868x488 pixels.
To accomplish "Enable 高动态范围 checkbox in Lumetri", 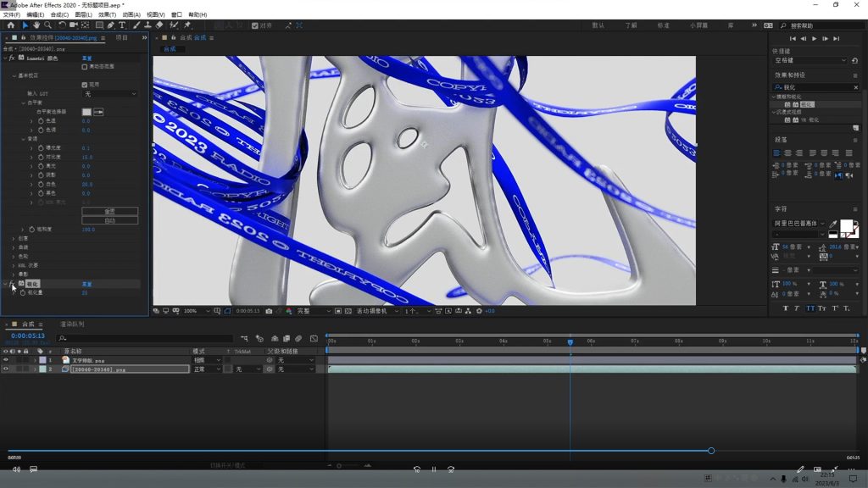I will (x=84, y=66).
